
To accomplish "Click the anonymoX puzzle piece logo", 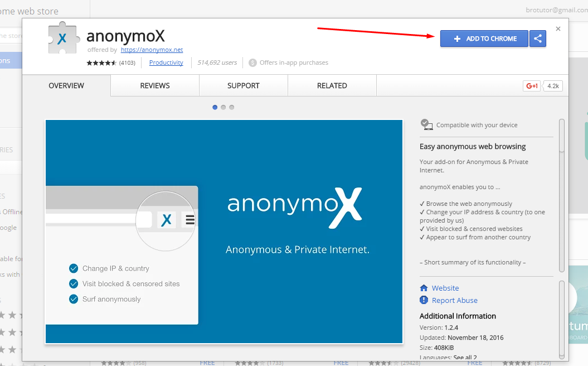I will 64,37.
